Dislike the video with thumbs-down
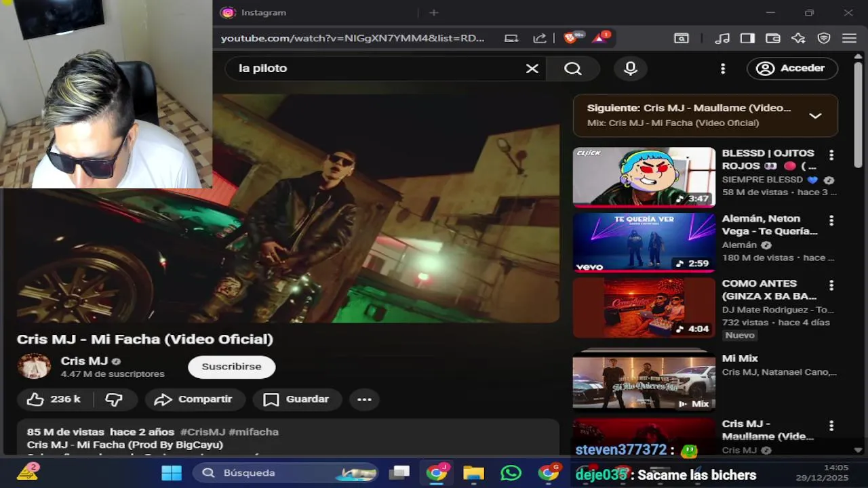Viewport: 868px width, 488px height. 114,399
